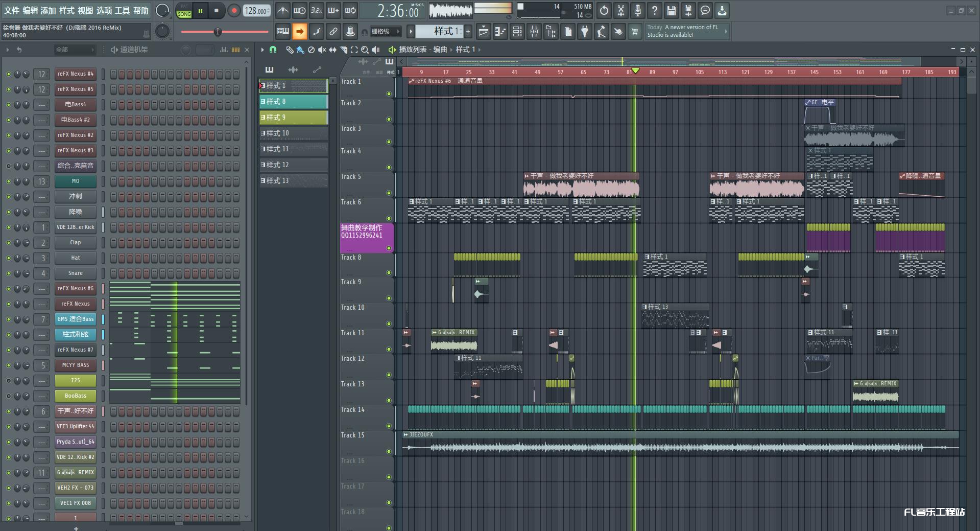
Task: Toggle PAT/SONG mode switch
Action: [184, 10]
